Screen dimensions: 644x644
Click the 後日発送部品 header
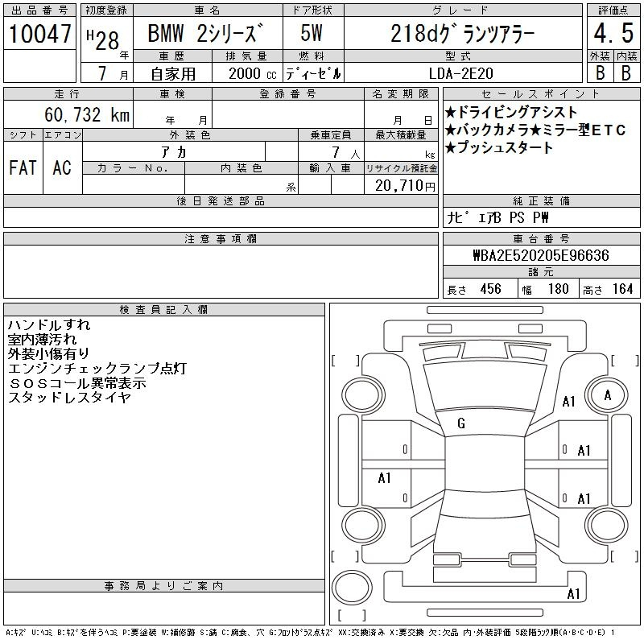pyautogui.click(x=221, y=200)
